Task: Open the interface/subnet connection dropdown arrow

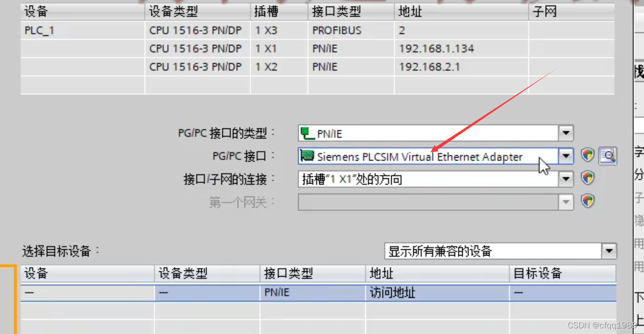Action: click(566, 179)
